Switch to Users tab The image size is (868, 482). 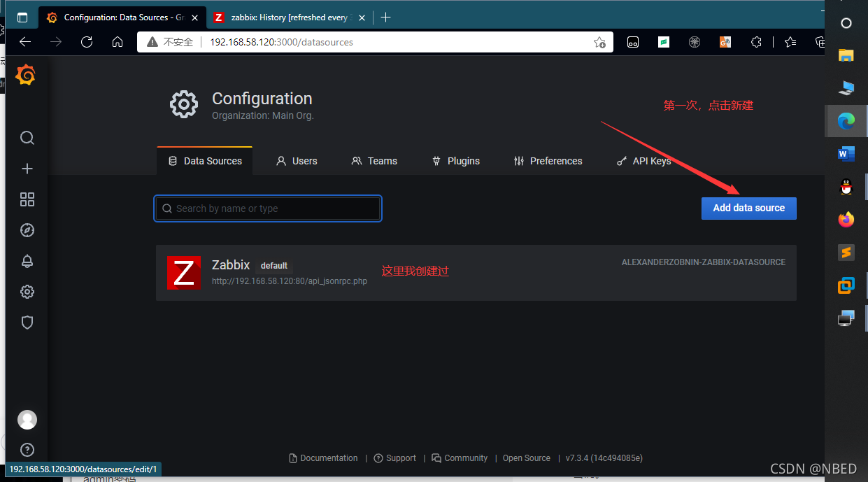(x=297, y=161)
